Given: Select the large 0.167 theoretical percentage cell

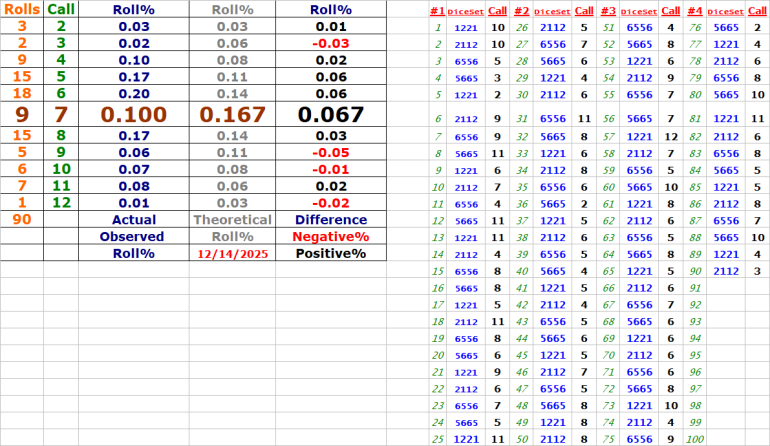Looking at the screenshot, I should coord(231,114).
